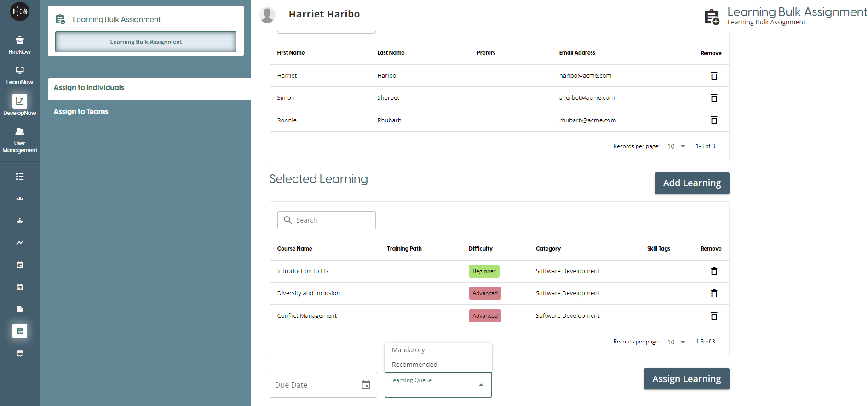Expand users table records per page dropdown
868x406 pixels.
(x=676, y=146)
